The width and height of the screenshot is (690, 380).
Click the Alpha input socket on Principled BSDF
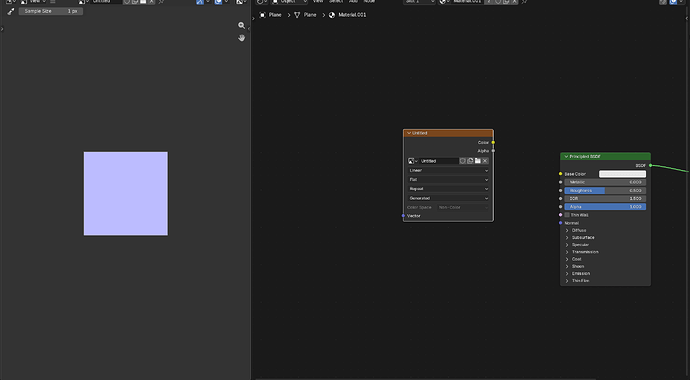[x=560, y=207]
